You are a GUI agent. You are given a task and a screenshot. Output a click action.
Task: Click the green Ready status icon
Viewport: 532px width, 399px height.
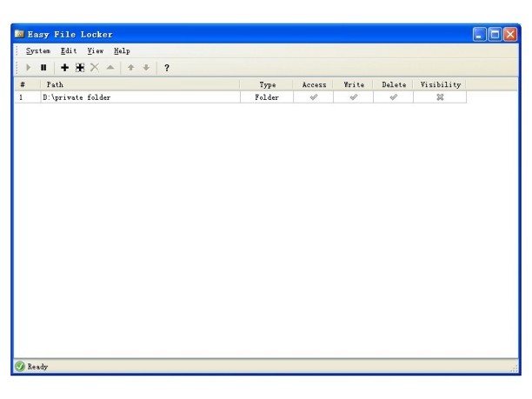coord(20,366)
